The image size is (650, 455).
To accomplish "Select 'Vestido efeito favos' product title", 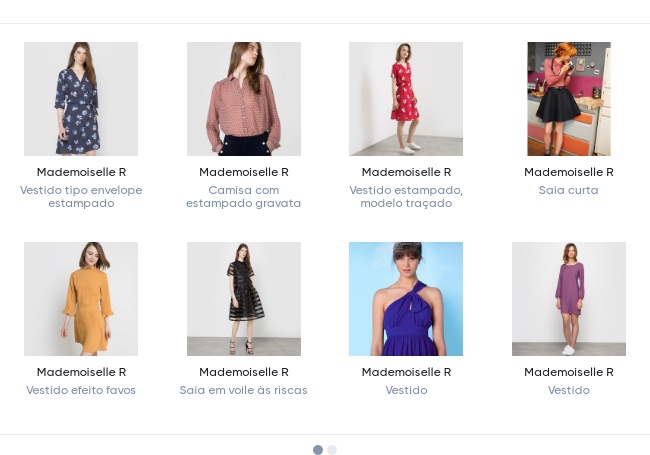I will (81, 390).
